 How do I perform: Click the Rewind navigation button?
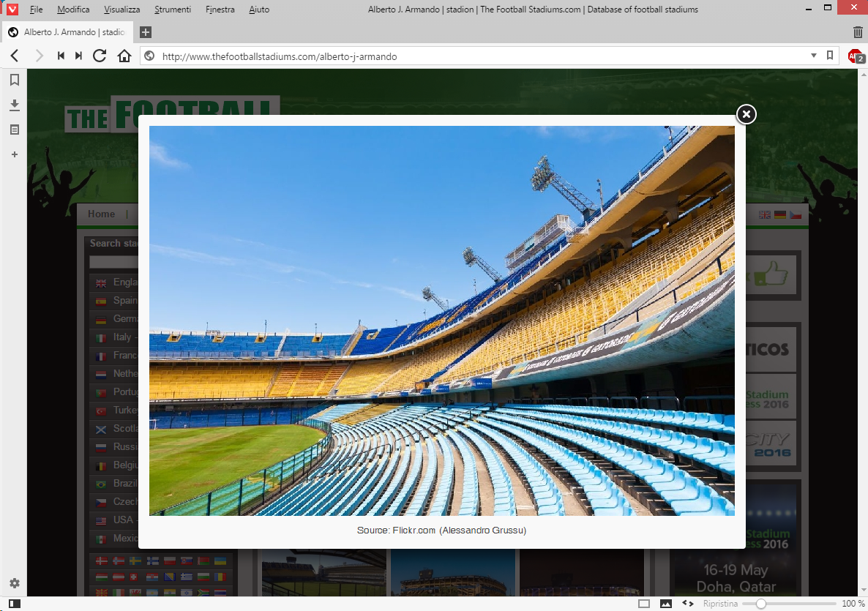(61, 56)
